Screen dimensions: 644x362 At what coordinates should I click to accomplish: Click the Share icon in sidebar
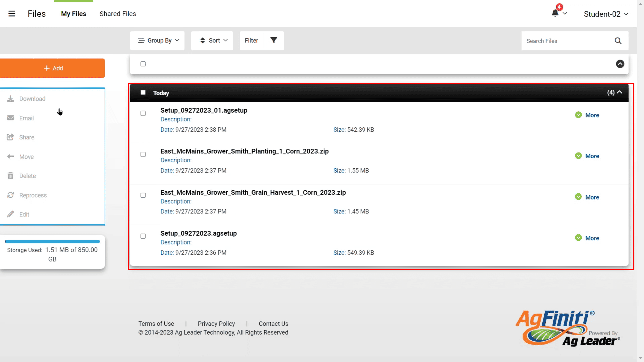click(x=11, y=137)
